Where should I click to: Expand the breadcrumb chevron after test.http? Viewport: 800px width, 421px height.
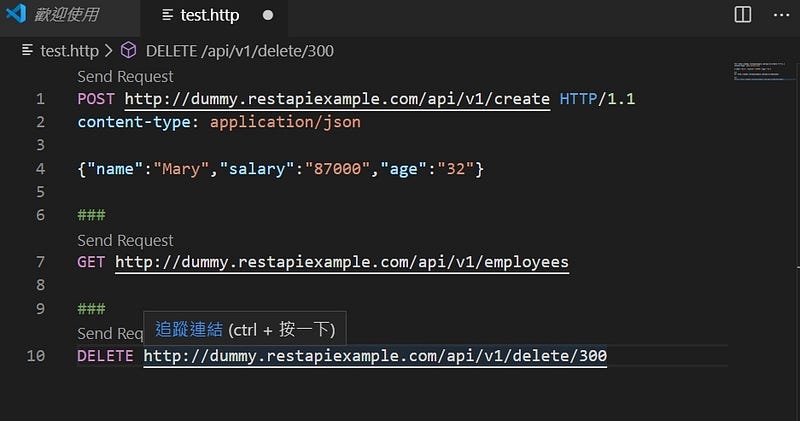tap(108, 50)
